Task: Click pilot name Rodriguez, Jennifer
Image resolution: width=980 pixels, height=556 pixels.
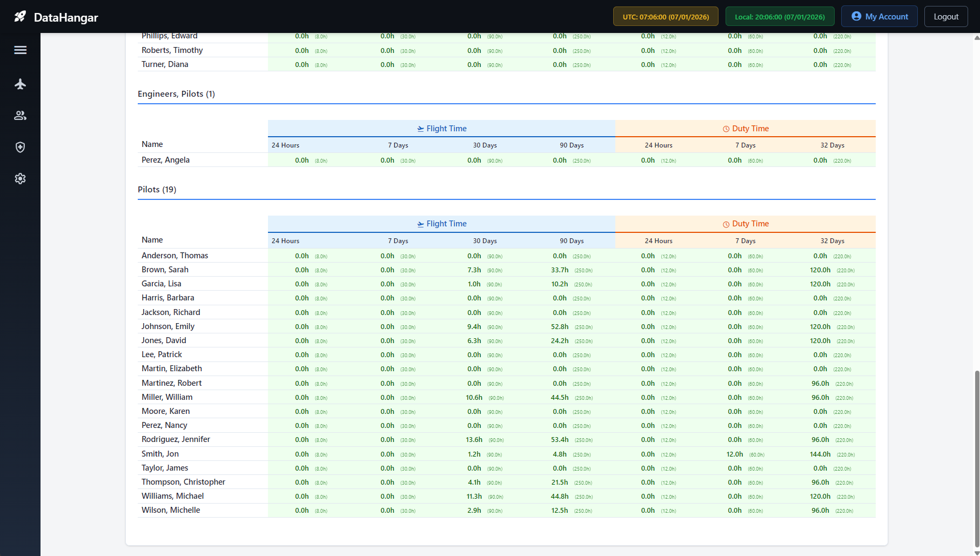Action: point(176,439)
